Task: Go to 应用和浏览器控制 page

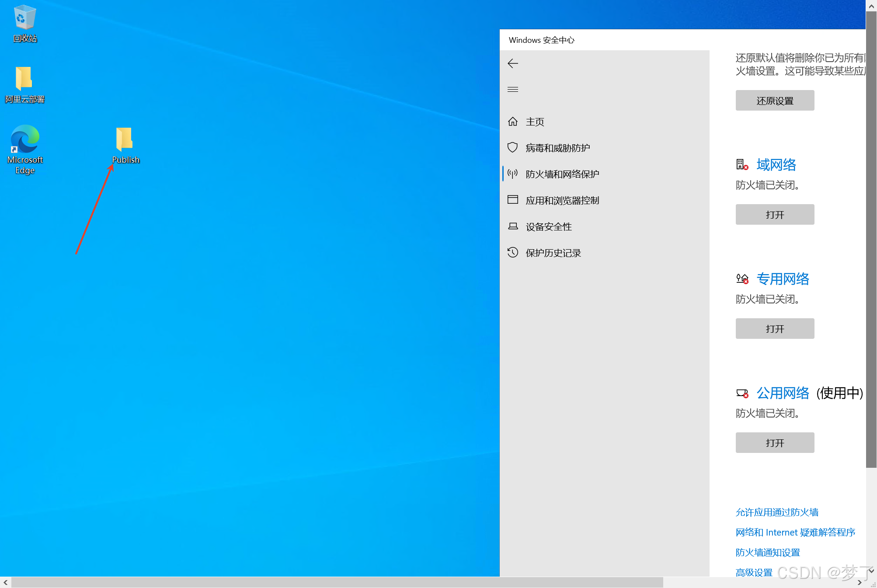Action: [562, 200]
